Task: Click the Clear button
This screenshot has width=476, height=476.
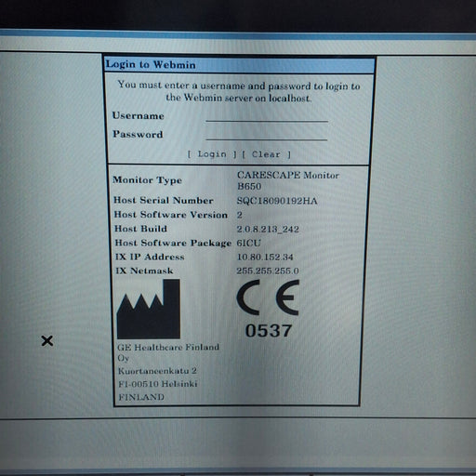Action: pyautogui.click(x=266, y=154)
